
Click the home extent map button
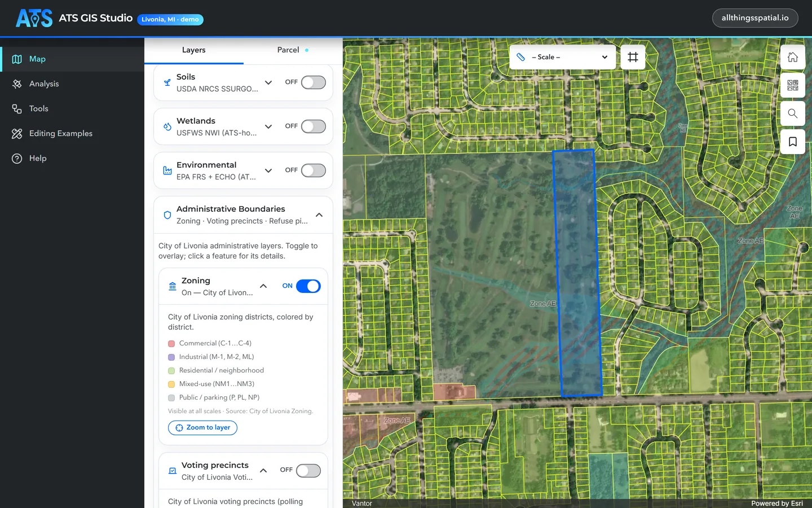pos(793,57)
